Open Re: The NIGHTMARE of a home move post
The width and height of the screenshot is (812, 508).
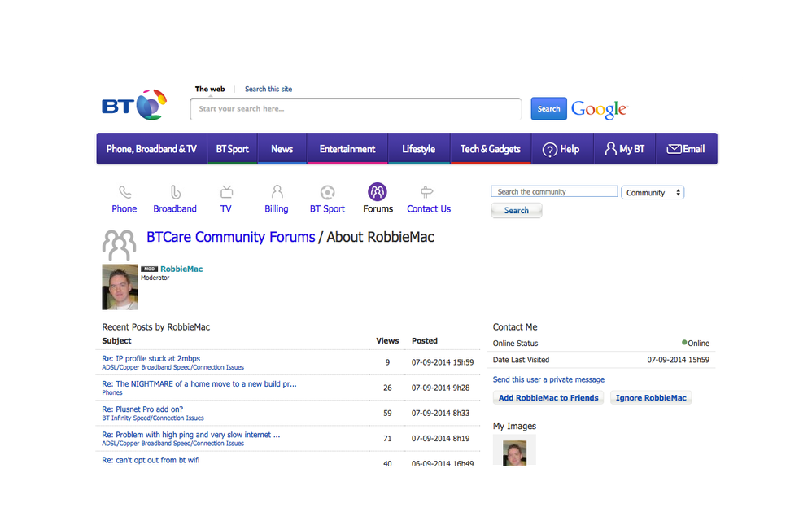[199, 383]
